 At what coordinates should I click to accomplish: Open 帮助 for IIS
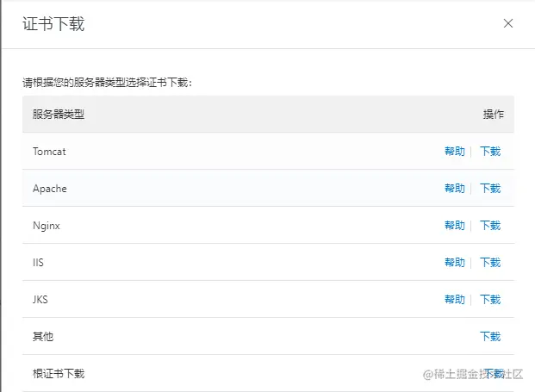click(455, 263)
